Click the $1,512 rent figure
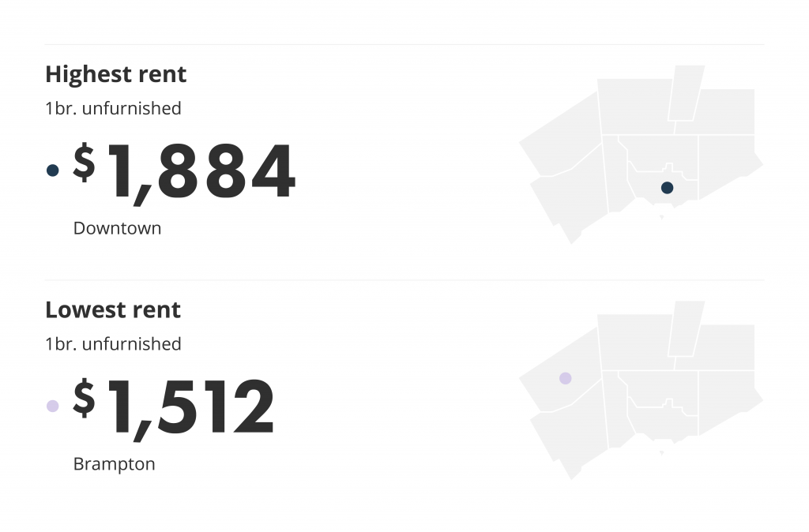 tap(173, 408)
